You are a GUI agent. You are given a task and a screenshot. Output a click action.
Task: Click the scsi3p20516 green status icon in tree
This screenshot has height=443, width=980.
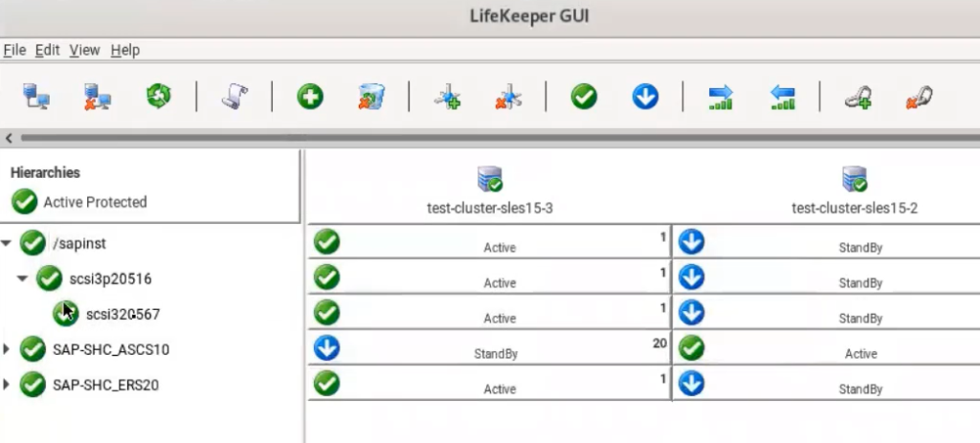(50, 278)
